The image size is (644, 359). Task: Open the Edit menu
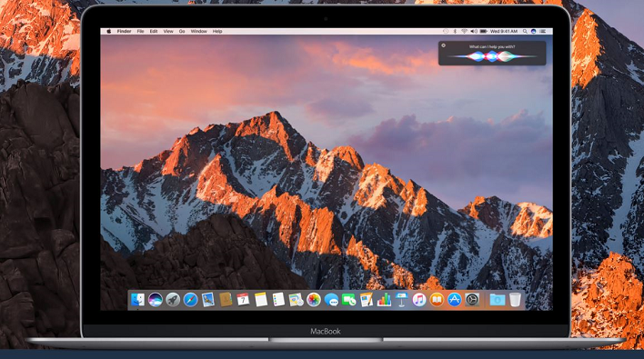[154, 31]
